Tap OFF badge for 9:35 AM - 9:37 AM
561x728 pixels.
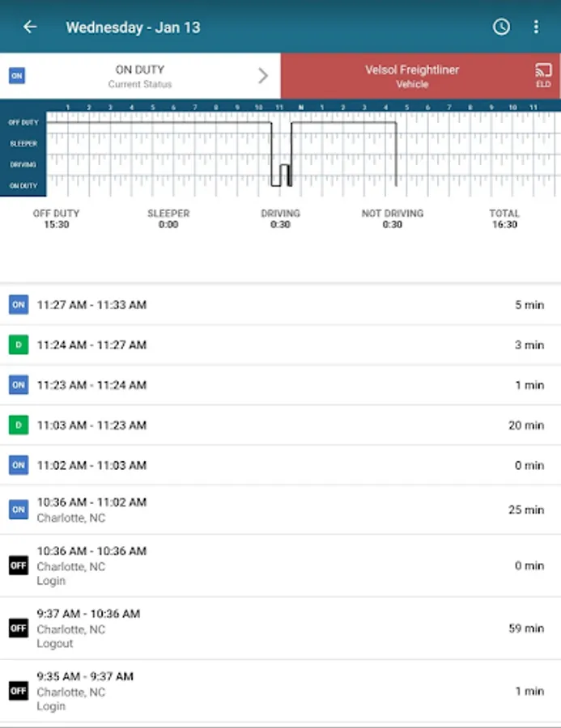(19, 691)
